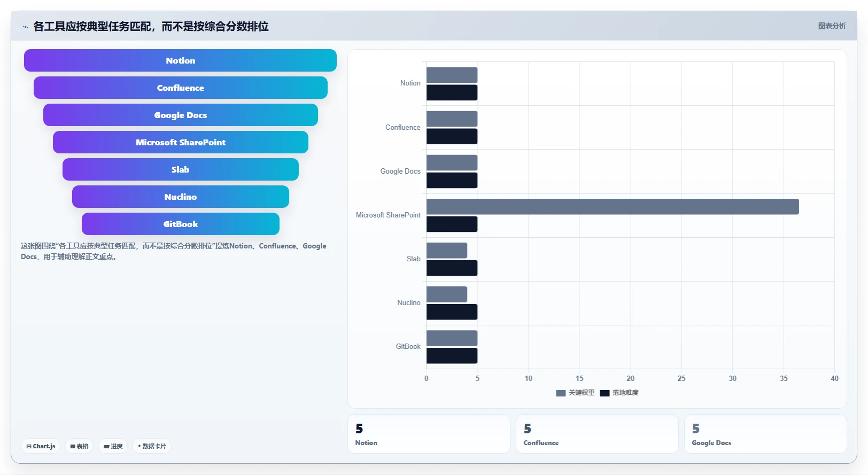
Task: Select the Notion funnel stage
Action: [x=180, y=60]
